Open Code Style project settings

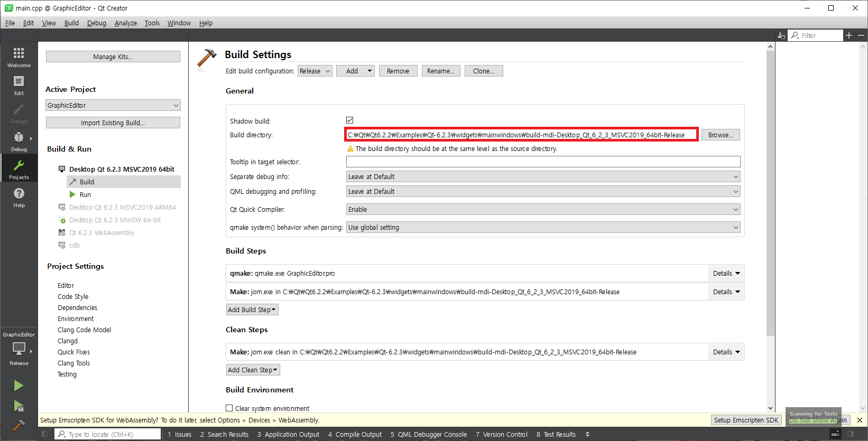73,296
